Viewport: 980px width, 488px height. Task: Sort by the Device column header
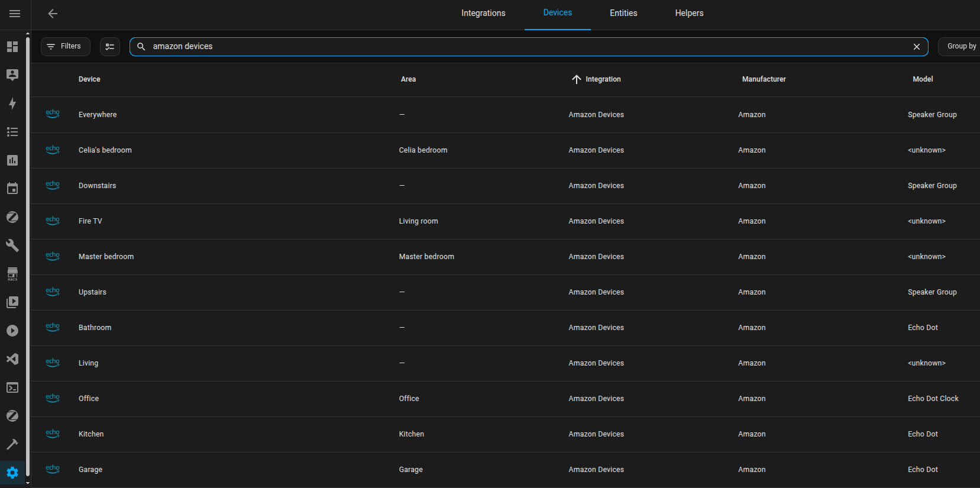click(89, 79)
